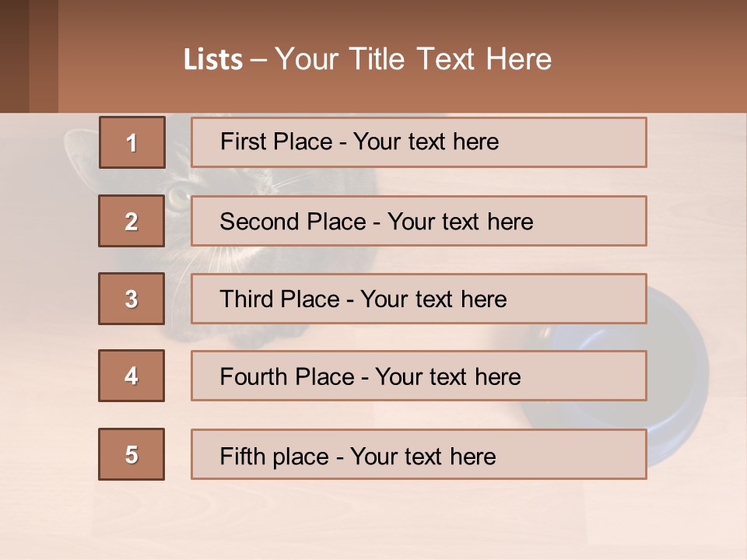
Task: Click the word "Fourth" in the list
Action: [x=254, y=377]
